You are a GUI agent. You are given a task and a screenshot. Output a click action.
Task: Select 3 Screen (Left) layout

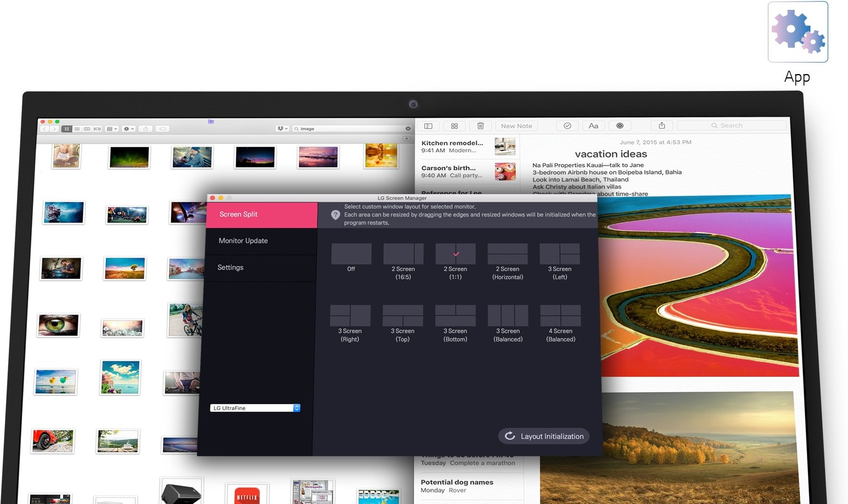pyautogui.click(x=560, y=254)
